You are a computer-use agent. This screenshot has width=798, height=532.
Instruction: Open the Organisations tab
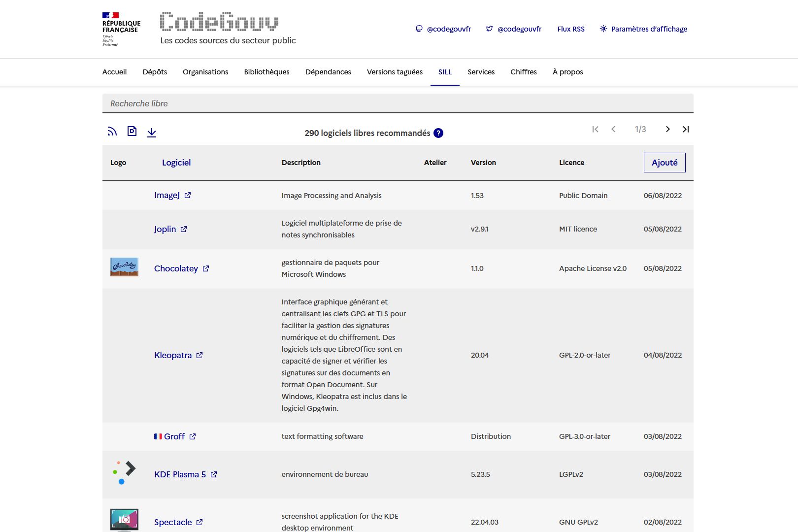click(x=205, y=72)
